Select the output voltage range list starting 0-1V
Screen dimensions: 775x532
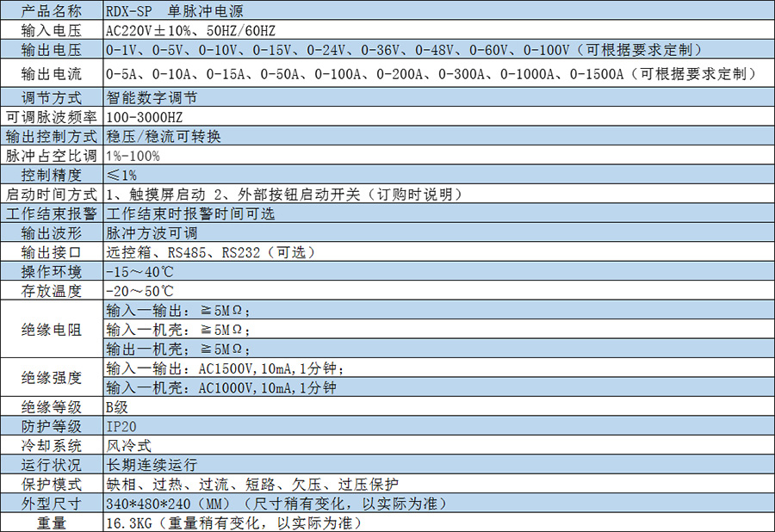pos(403,50)
